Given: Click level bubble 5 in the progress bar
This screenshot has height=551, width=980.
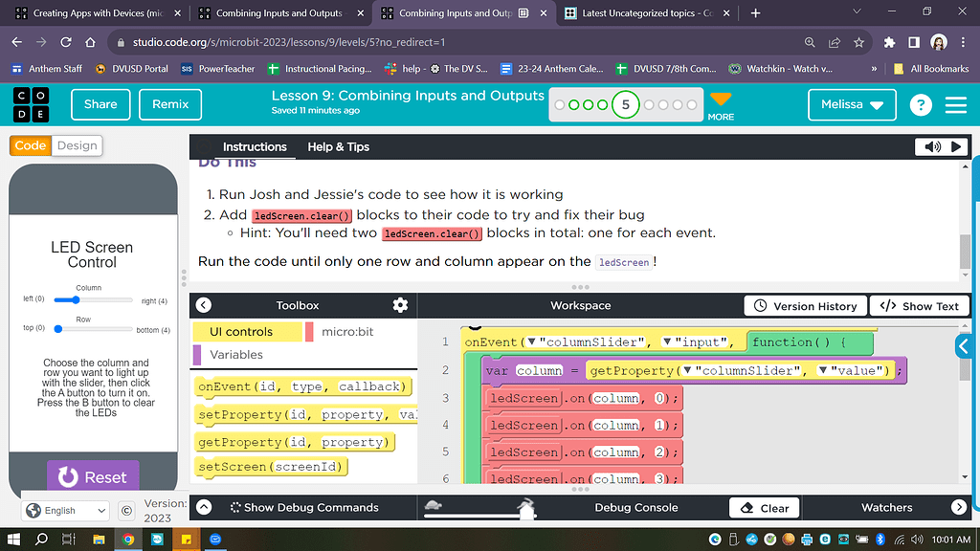Looking at the screenshot, I should (x=626, y=105).
